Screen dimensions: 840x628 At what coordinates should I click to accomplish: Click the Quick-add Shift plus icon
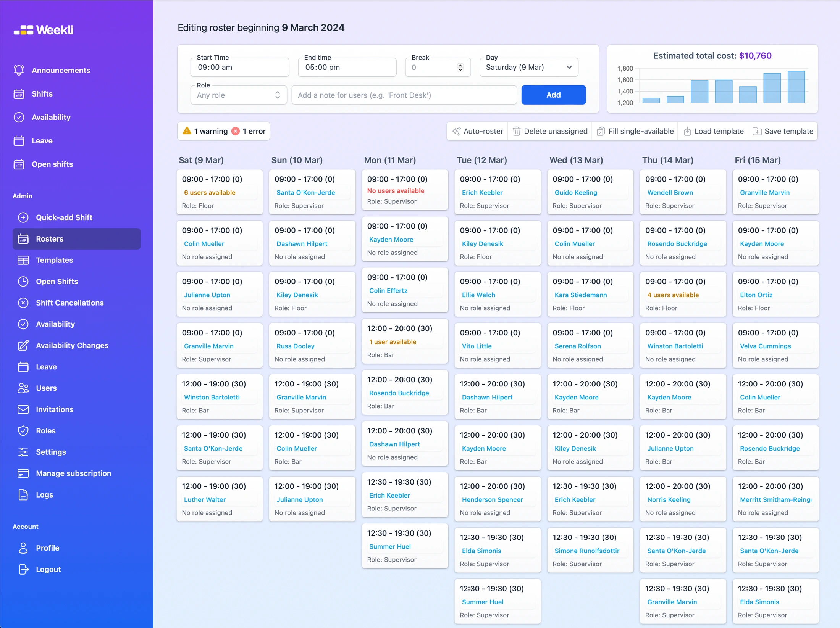click(x=23, y=217)
